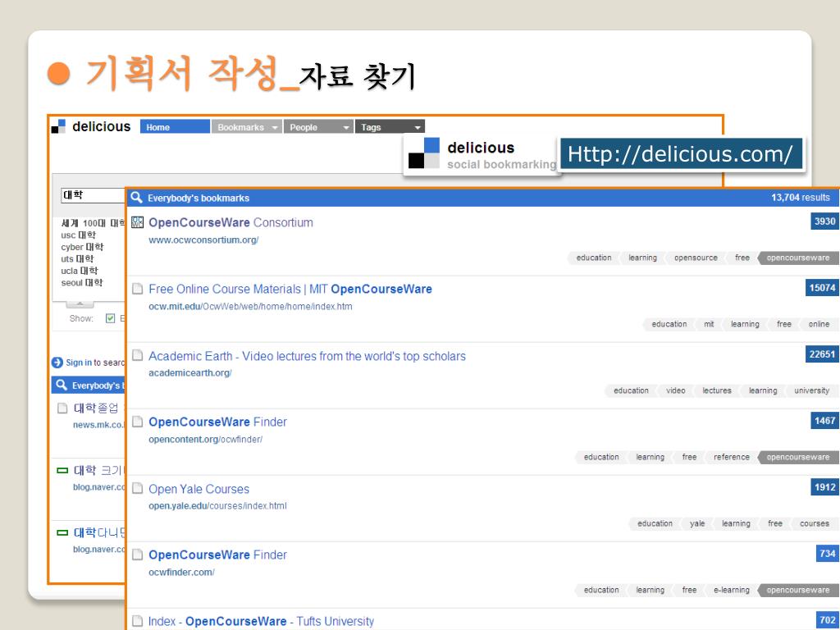Click the OpenCourseWare Consortium favicon
The height and width of the screenshot is (630, 840).
(x=138, y=222)
